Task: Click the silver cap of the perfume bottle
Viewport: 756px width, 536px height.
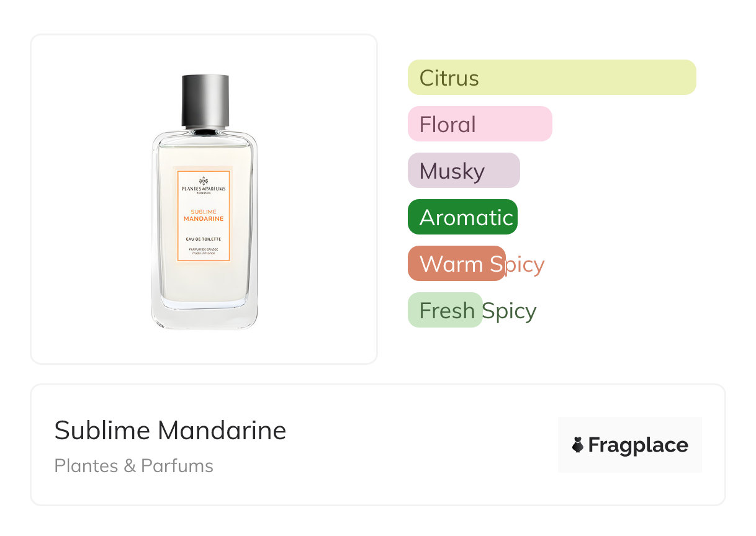Action: pyautogui.click(x=205, y=100)
